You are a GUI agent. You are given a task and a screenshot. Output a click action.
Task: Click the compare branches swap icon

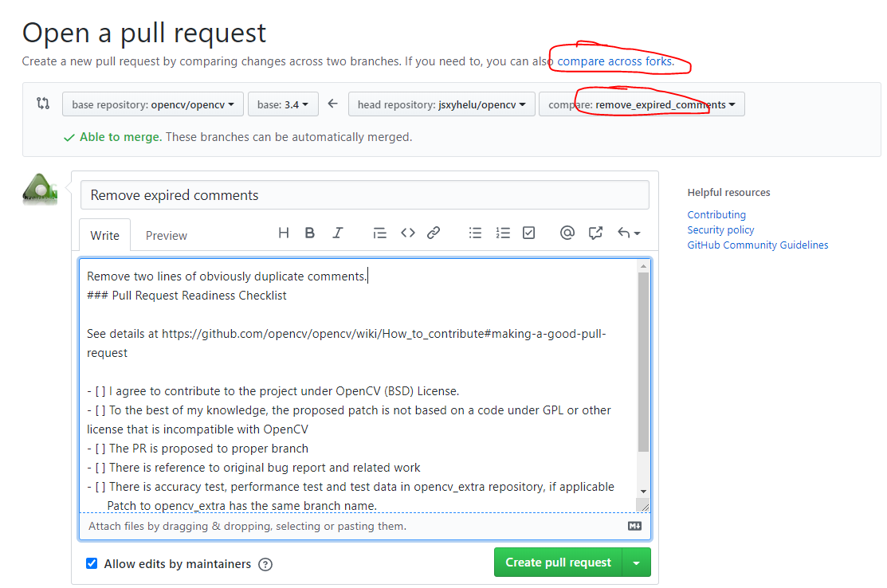pos(43,104)
